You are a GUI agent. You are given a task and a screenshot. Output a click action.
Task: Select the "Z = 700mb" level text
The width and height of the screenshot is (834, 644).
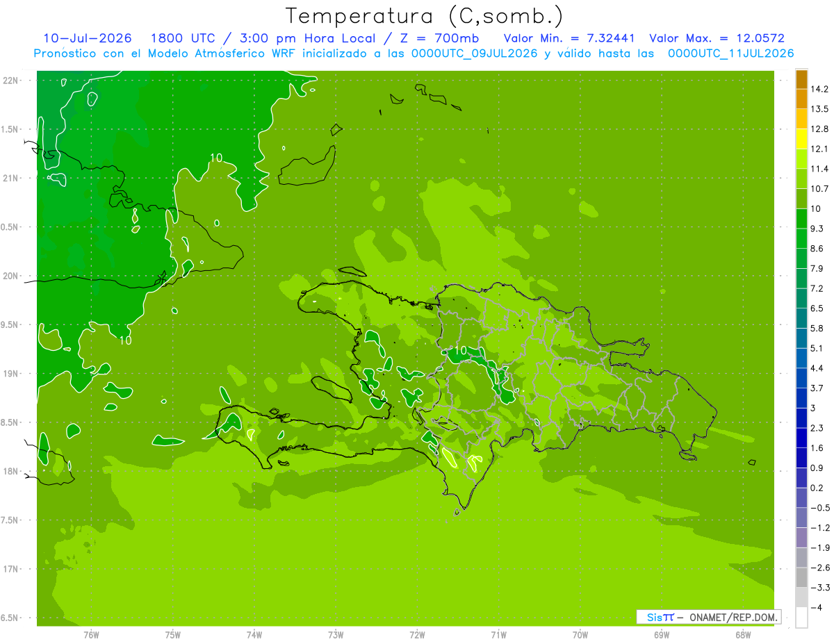tap(437, 38)
